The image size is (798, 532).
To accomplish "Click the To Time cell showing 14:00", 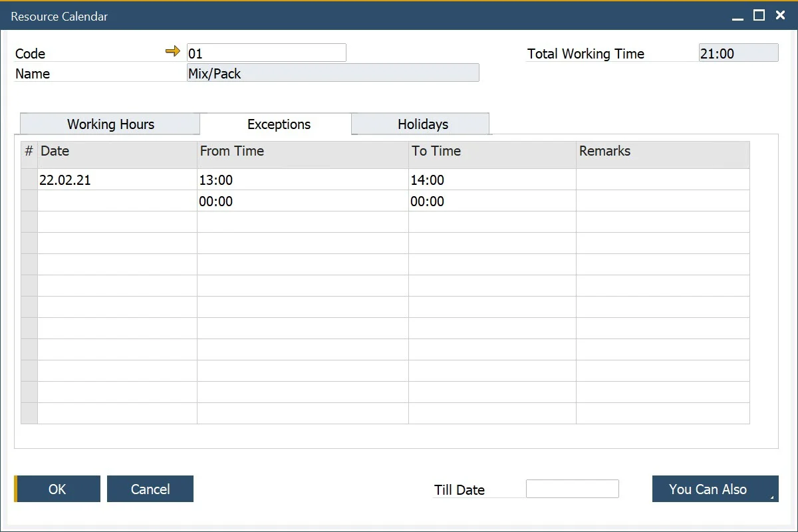I will click(x=492, y=180).
